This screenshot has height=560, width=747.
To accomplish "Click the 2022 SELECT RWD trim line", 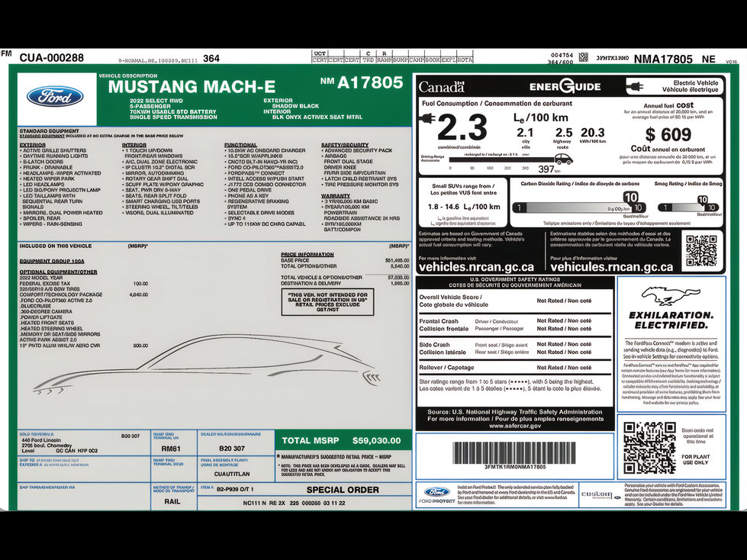I will pos(156,101).
